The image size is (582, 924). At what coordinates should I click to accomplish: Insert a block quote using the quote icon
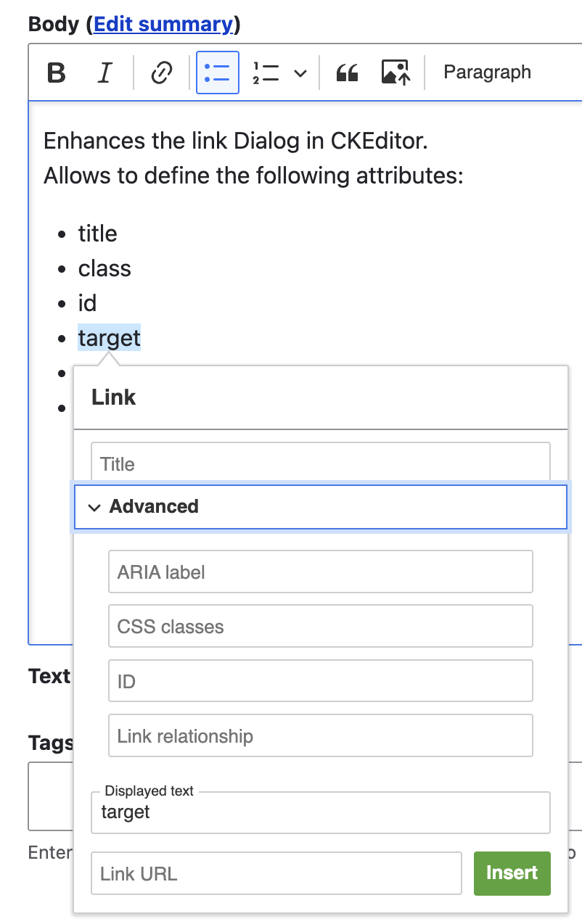(x=347, y=72)
